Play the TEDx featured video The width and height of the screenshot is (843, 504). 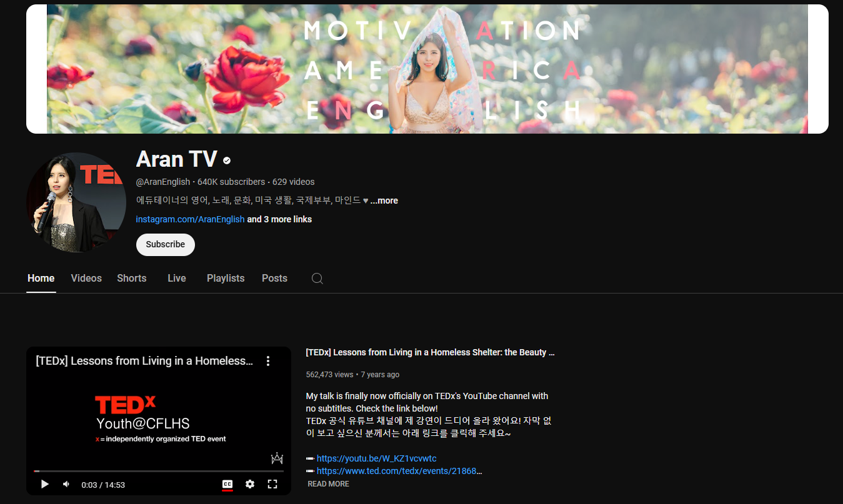(45, 484)
